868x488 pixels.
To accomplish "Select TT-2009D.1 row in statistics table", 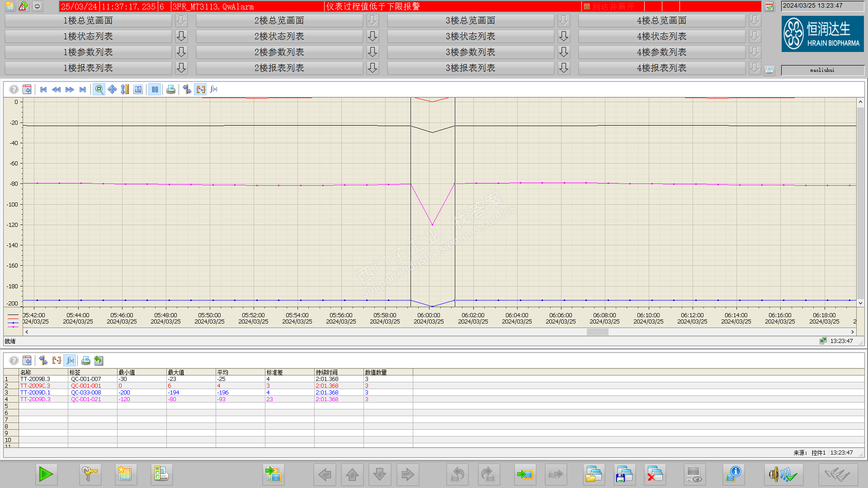I will pos(35,393).
